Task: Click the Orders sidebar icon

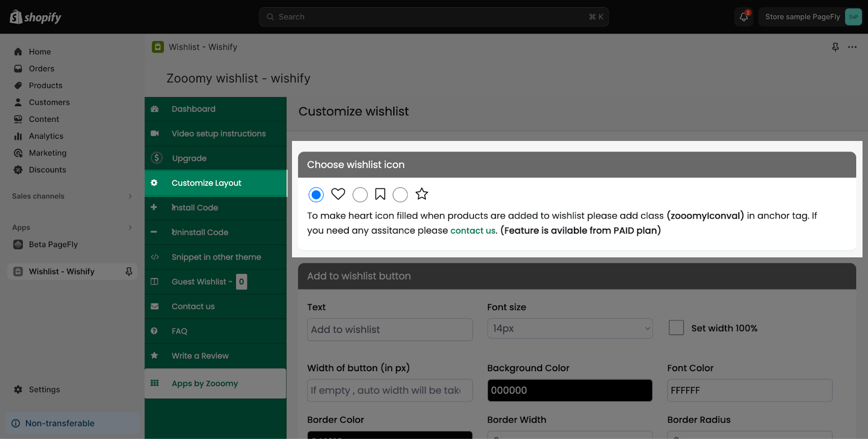Action: tap(18, 68)
